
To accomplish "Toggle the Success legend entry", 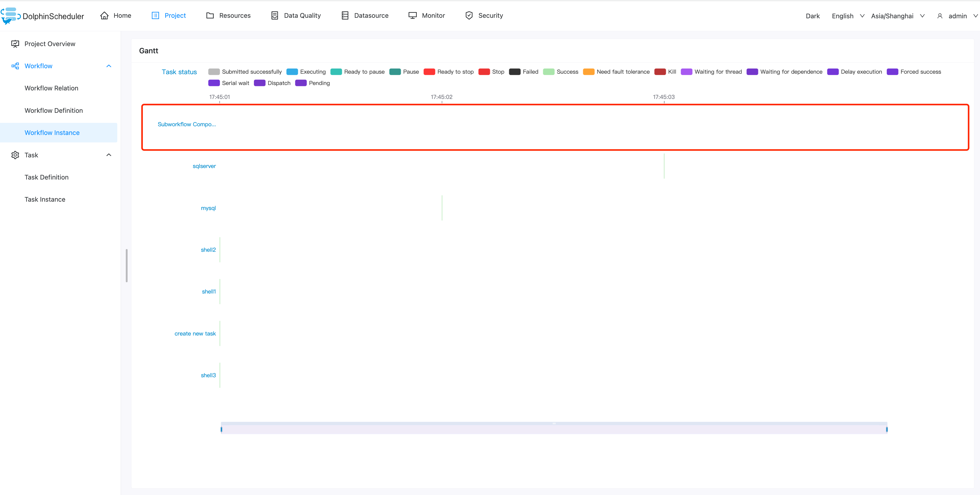I will coord(560,72).
